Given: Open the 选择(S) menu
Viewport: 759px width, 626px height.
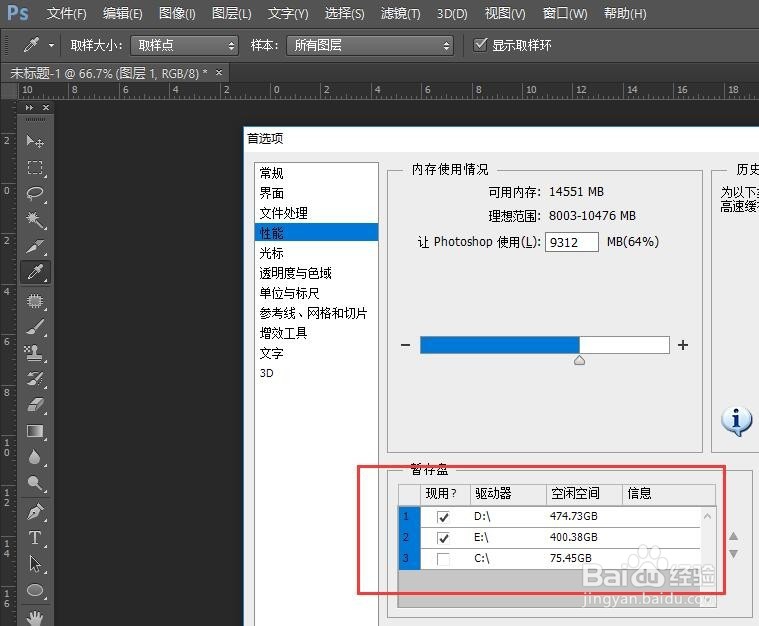Looking at the screenshot, I should pyautogui.click(x=344, y=14).
